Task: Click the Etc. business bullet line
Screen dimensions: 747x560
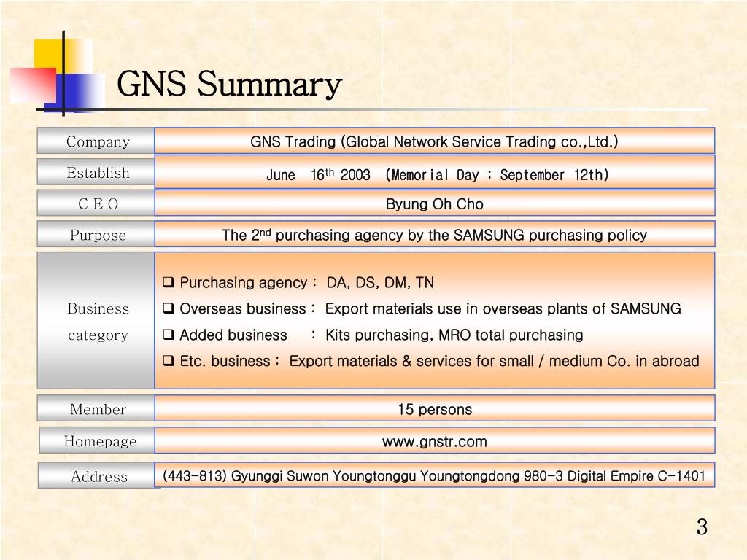Action: (x=431, y=361)
